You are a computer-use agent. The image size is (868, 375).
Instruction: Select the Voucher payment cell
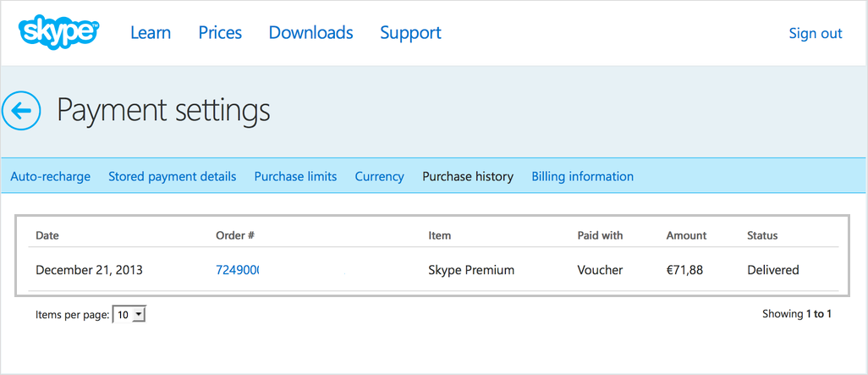pyautogui.click(x=600, y=270)
